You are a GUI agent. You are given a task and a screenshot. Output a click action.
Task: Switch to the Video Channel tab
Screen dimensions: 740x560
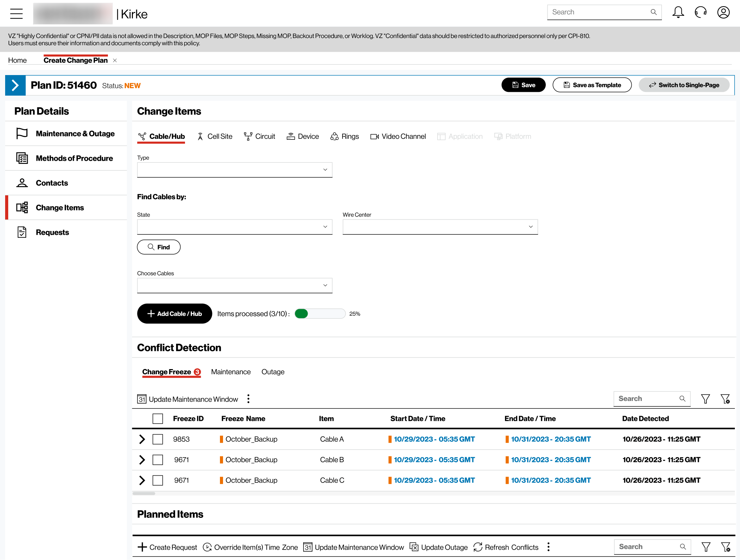pos(398,136)
